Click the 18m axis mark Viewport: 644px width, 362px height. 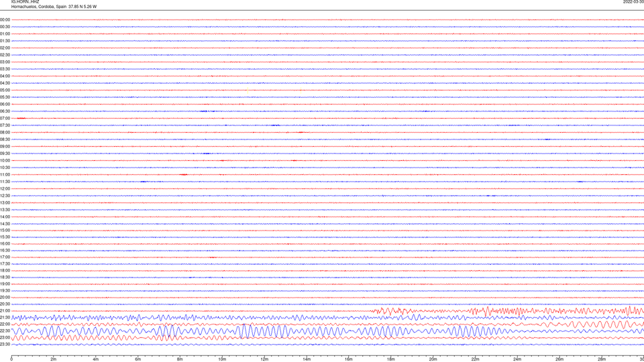(x=391, y=359)
